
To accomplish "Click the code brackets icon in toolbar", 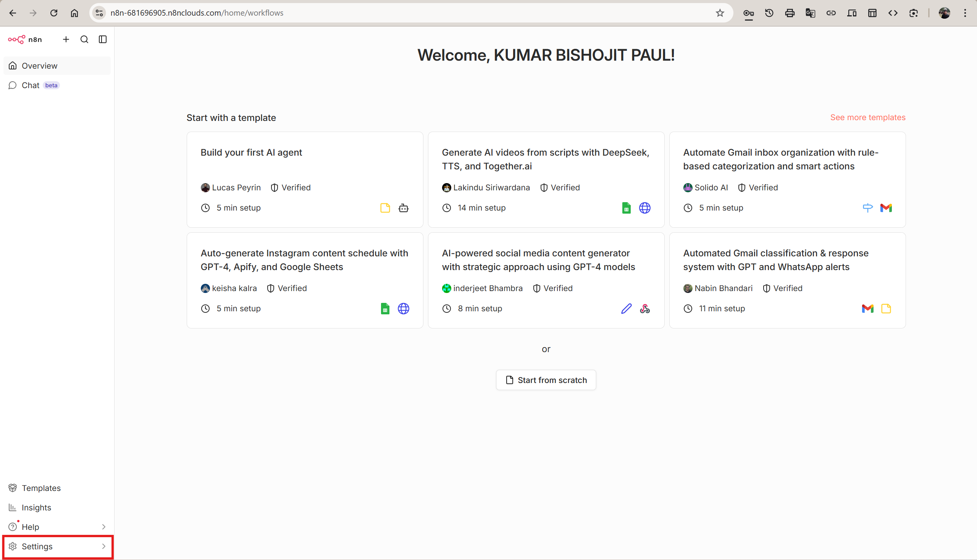I will (x=893, y=13).
